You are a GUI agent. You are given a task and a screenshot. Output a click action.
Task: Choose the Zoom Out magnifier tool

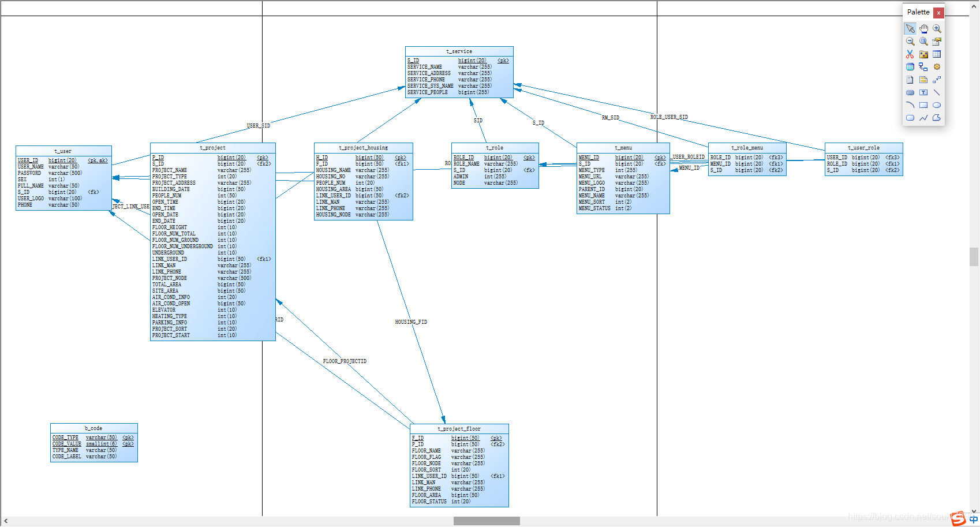[910, 42]
